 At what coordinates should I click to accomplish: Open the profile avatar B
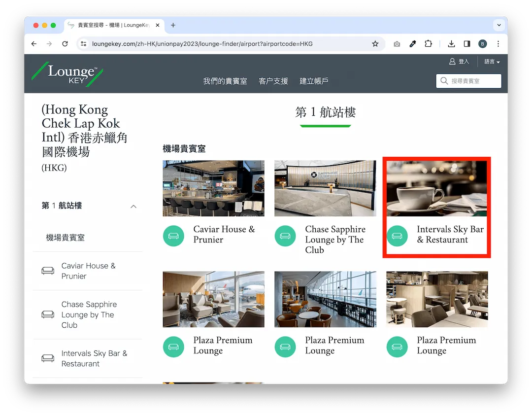click(482, 44)
